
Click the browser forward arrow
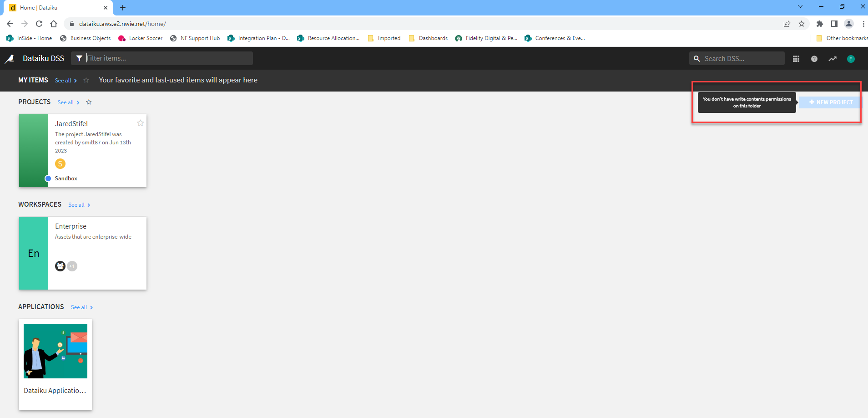[x=25, y=24]
